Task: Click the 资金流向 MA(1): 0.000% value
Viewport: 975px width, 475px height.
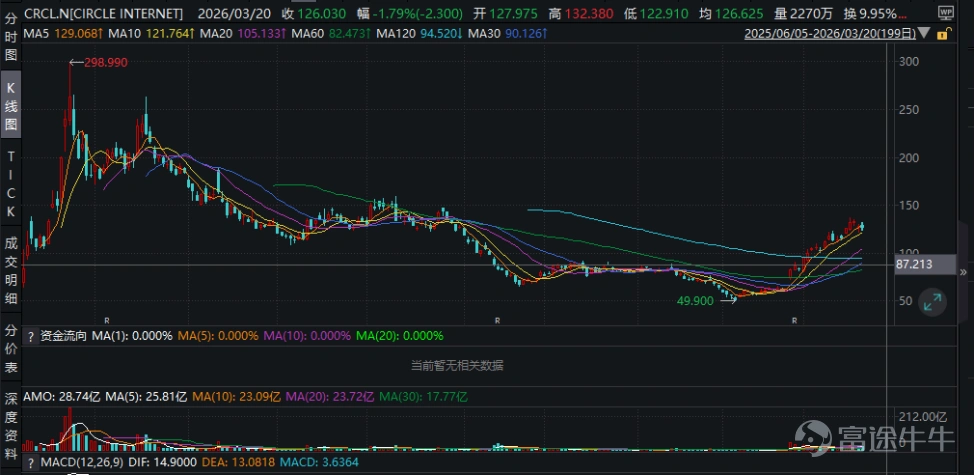Action: point(132,336)
